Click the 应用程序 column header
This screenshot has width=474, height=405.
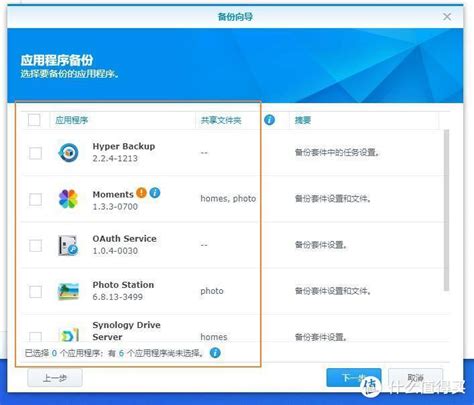pos(71,120)
